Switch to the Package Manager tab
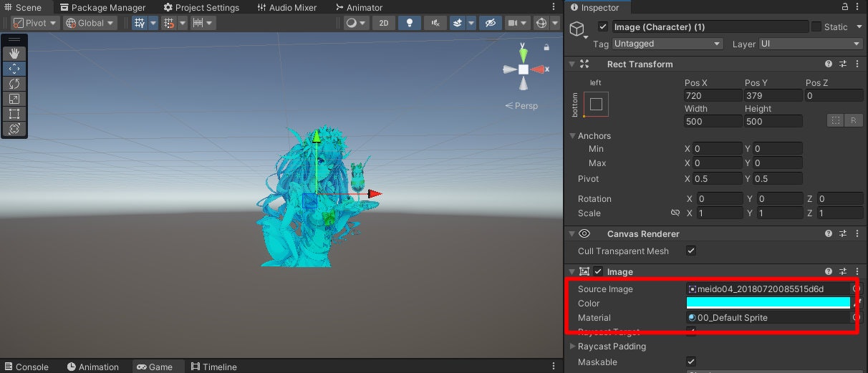Screen dimensions: 868x373 coord(103,7)
